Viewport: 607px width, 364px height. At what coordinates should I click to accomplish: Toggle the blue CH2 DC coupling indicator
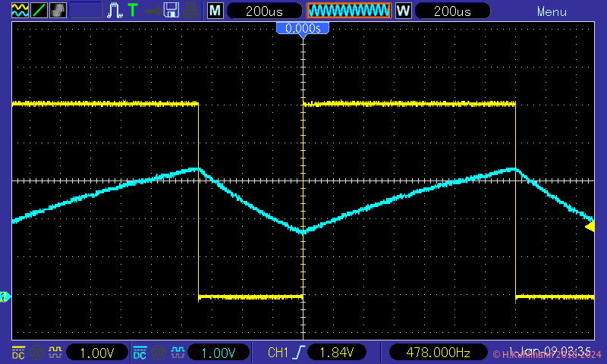pos(140,353)
